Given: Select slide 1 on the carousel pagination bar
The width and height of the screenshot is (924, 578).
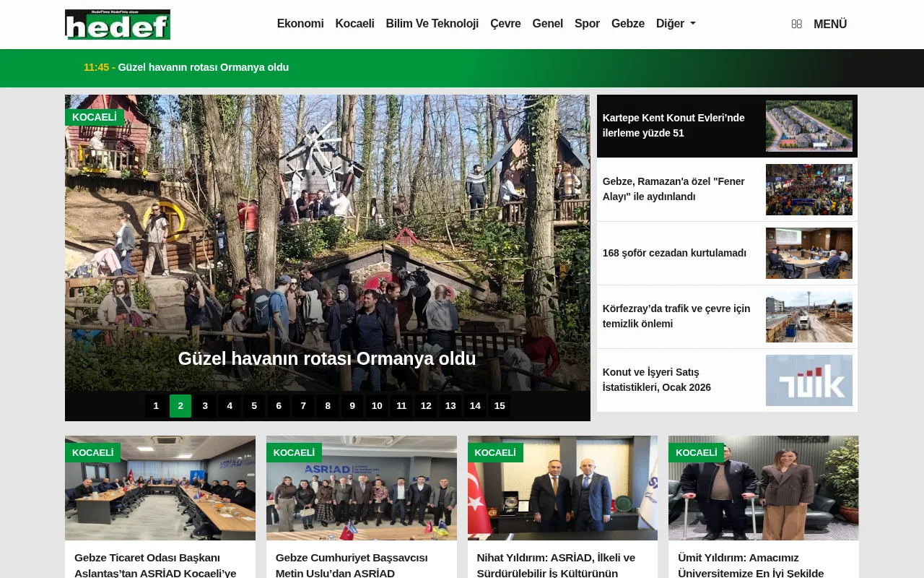Looking at the screenshot, I should 155,405.
